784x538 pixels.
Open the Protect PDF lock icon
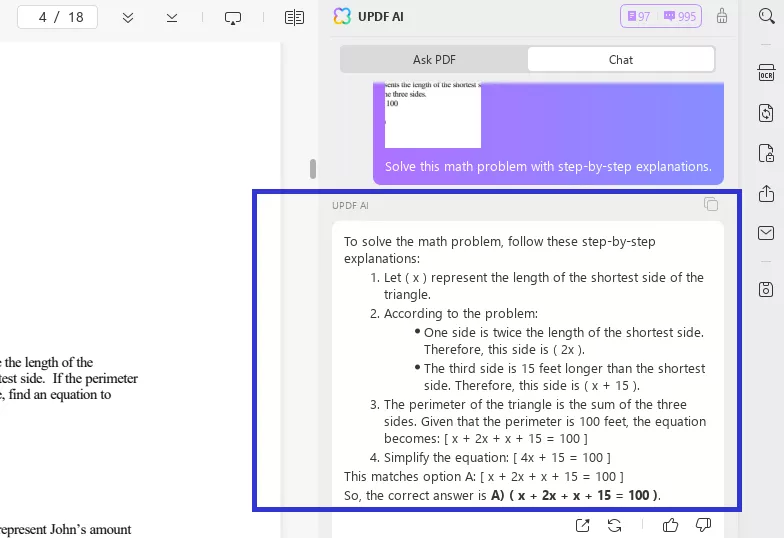(766, 153)
